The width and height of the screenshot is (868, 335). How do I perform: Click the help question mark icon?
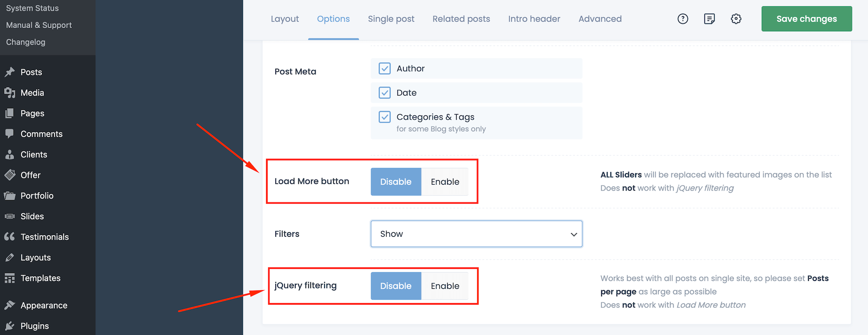point(683,19)
